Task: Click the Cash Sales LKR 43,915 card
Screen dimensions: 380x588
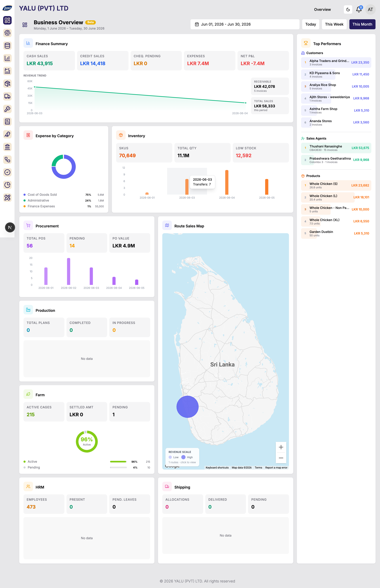Action: point(49,60)
